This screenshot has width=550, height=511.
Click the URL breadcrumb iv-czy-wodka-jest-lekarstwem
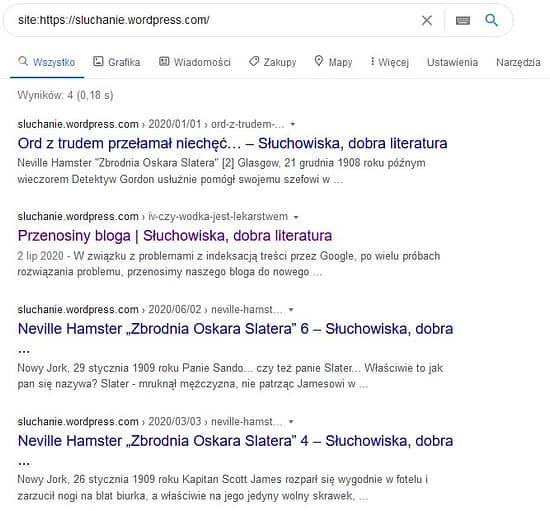(x=153, y=217)
